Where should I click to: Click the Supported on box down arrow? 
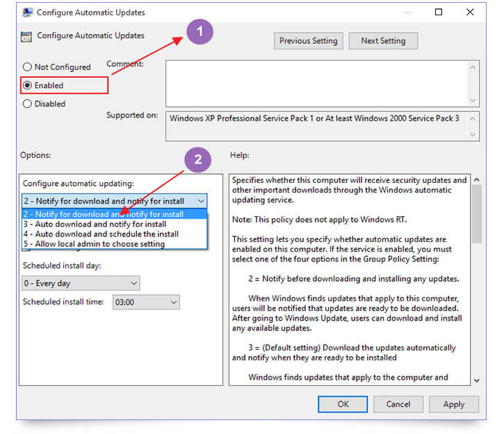472,134
